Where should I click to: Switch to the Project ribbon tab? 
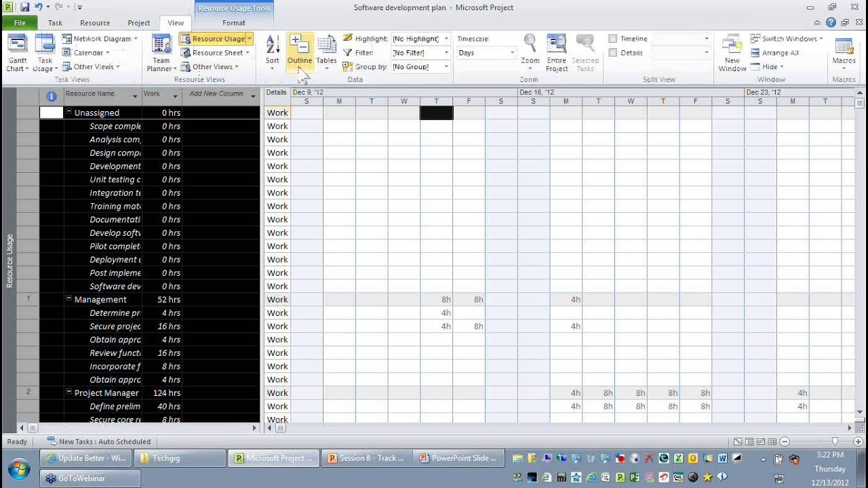(x=139, y=22)
